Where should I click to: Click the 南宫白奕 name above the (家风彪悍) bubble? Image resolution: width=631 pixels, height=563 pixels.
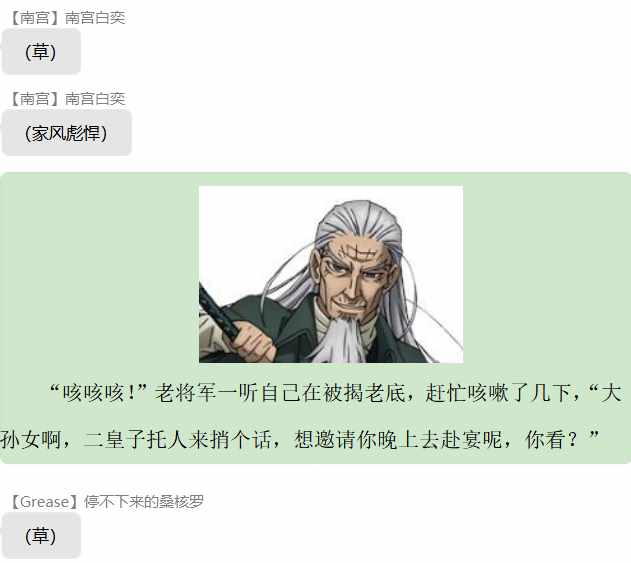pos(95,99)
